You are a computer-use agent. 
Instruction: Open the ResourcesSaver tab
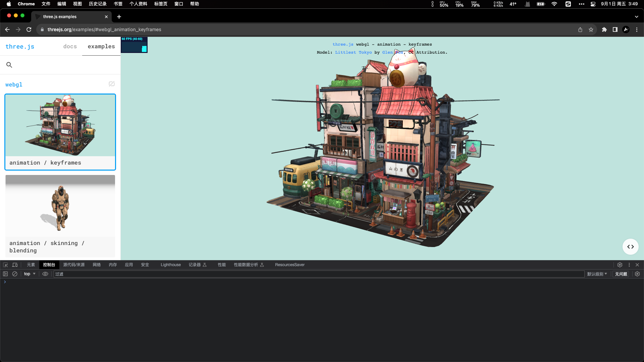pos(290,265)
